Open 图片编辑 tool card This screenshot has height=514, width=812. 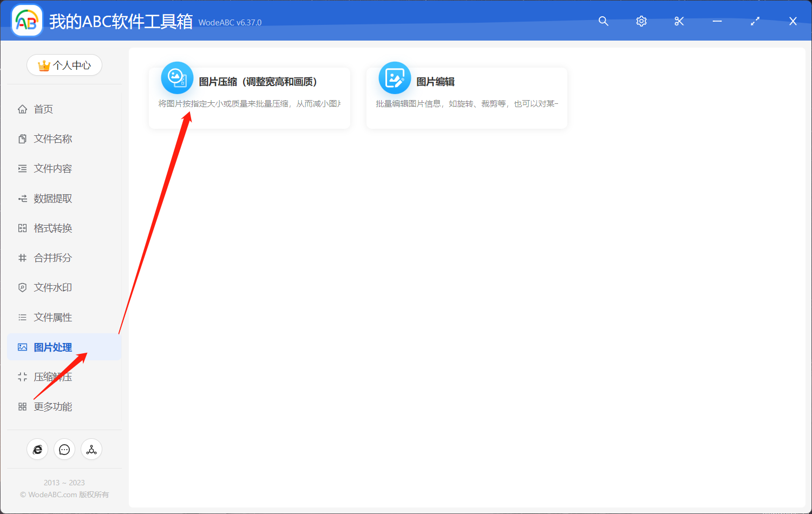pos(467,98)
